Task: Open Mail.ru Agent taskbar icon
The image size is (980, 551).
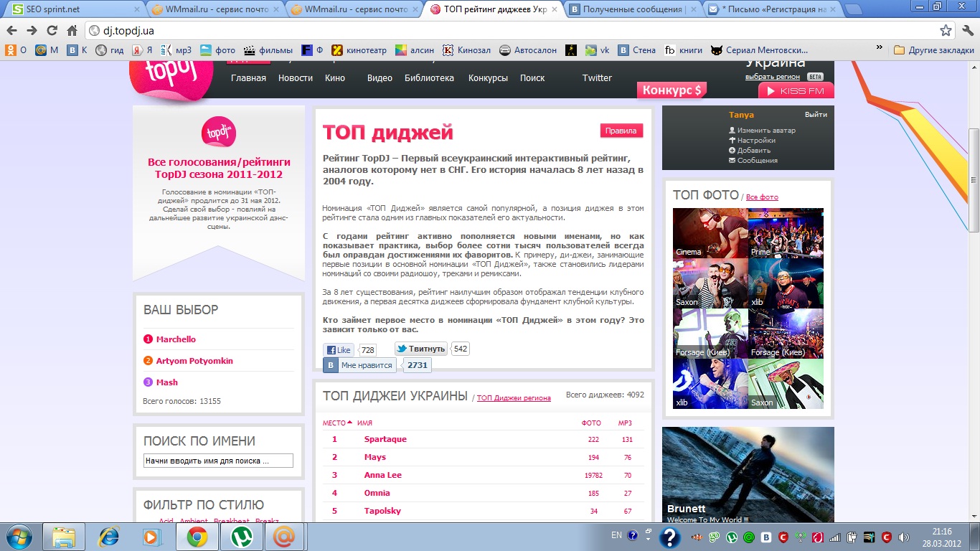Action: 285,537
